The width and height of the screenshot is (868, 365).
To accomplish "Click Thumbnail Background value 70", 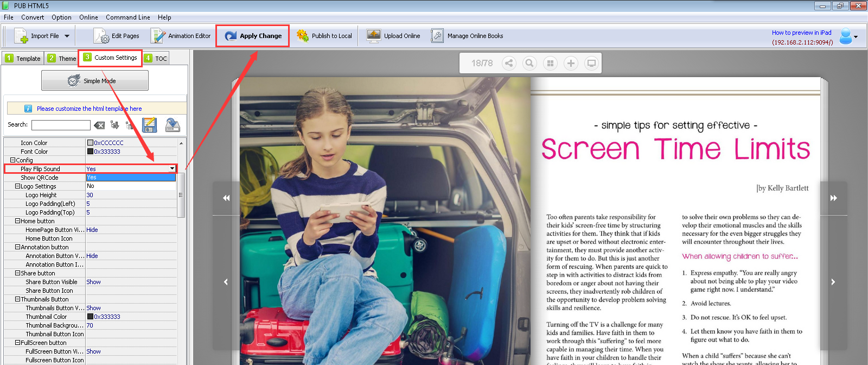I will pos(90,325).
